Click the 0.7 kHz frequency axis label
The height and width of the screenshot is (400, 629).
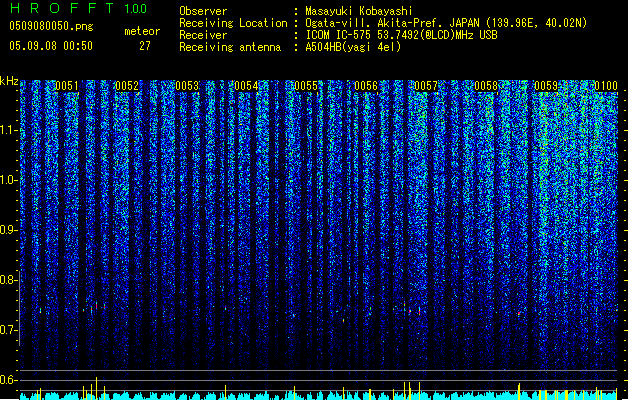tap(9, 330)
